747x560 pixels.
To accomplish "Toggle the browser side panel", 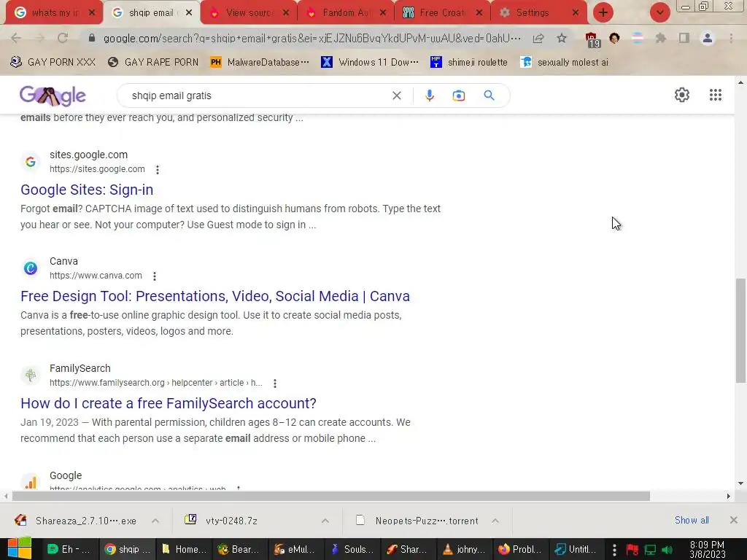I will pyautogui.click(x=684, y=38).
